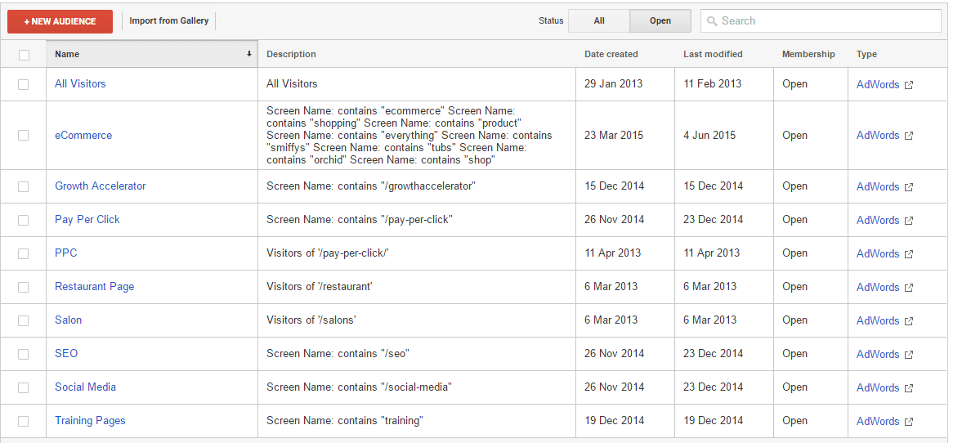The image size is (980, 443).
Task: Open external link icon for Salon audience
Action: tap(909, 321)
